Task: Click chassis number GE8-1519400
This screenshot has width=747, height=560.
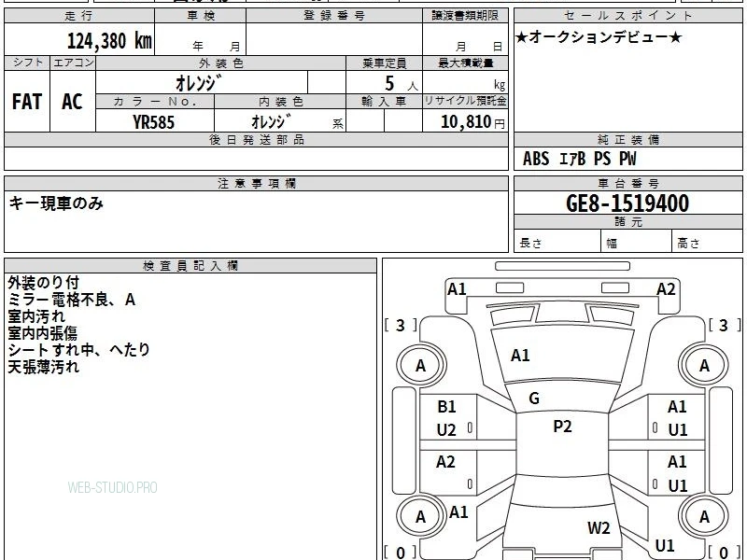Action: (627, 203)
